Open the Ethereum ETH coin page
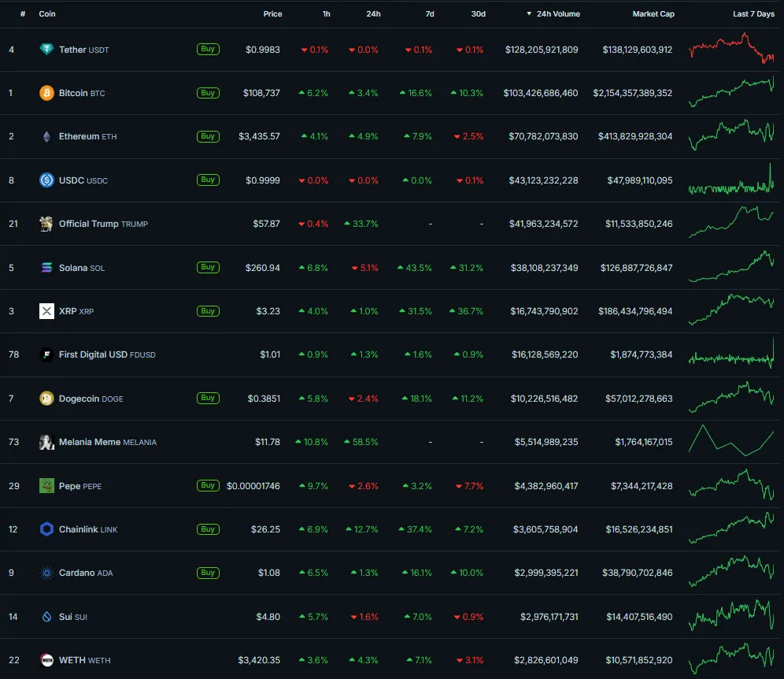Viewport: 784px width, 679px height. click(88, 136)
